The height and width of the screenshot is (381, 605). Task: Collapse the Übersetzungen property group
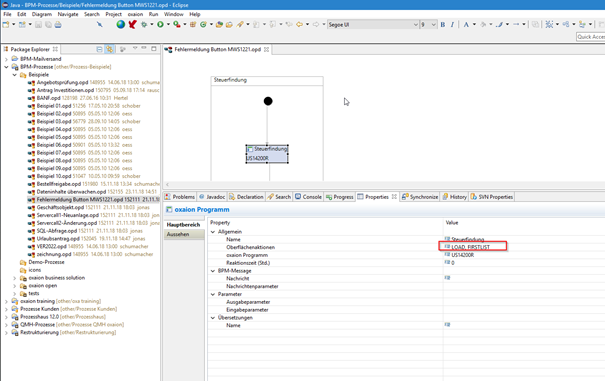tap(213, 317)
